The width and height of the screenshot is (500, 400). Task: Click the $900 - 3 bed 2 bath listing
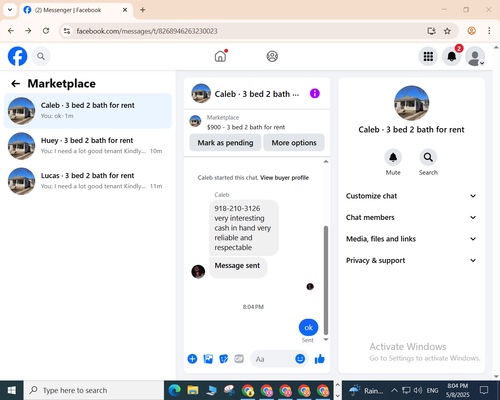click(x=246, y=127)
